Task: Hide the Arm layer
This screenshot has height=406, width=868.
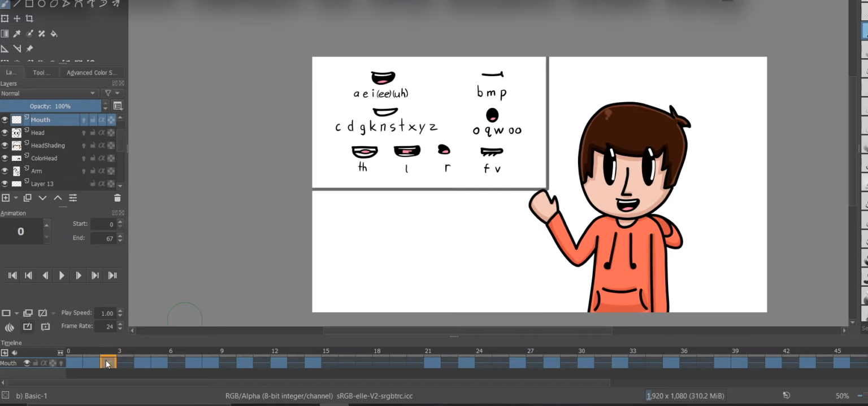Action: [x=5, y=171]
